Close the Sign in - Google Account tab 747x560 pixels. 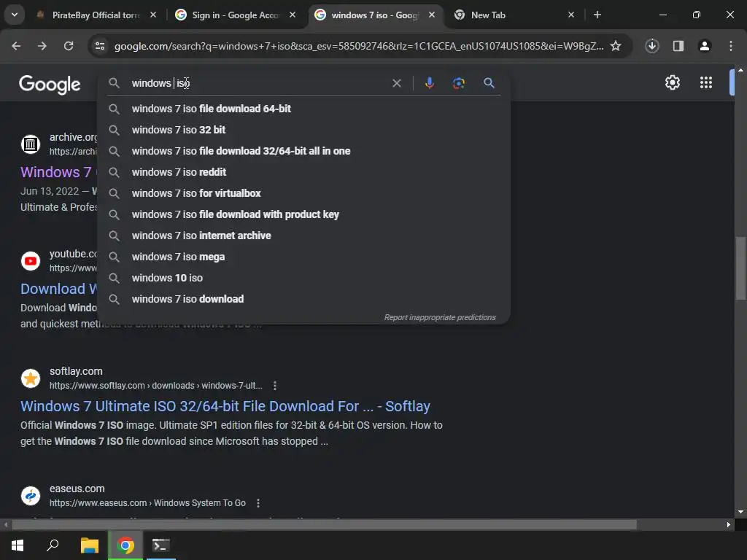(293, 15)
